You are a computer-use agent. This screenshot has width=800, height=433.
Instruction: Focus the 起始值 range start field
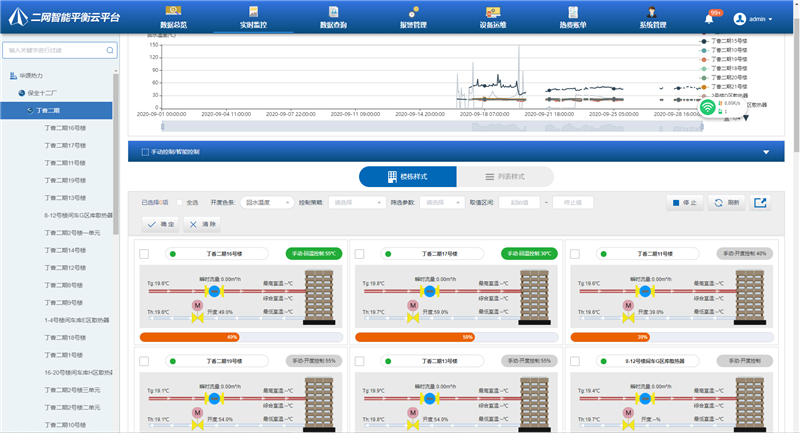pos(519,202)
